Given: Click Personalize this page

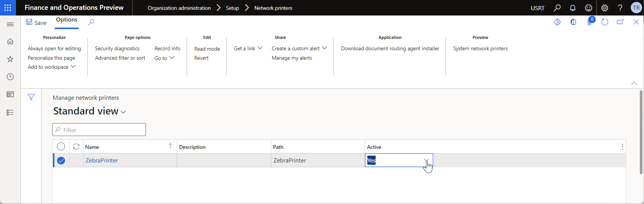Looking at the screenshot, I should 51,58.
